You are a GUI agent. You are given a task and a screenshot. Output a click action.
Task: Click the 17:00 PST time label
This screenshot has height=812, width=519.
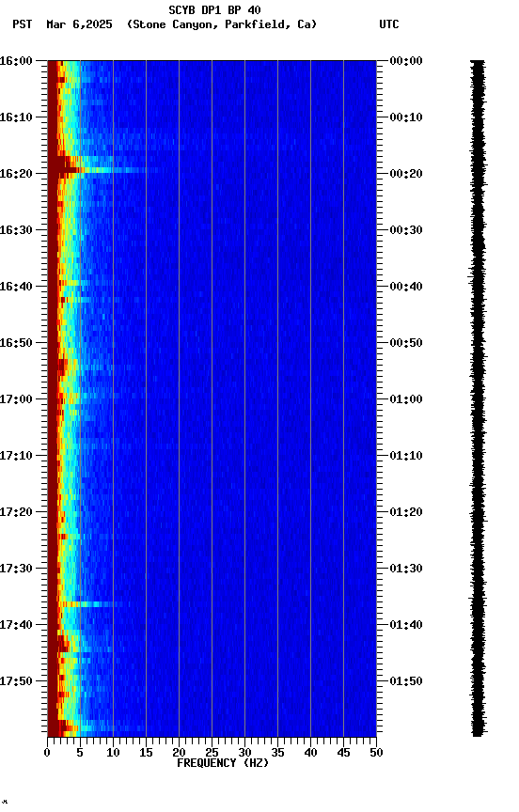tap(16, 399)
